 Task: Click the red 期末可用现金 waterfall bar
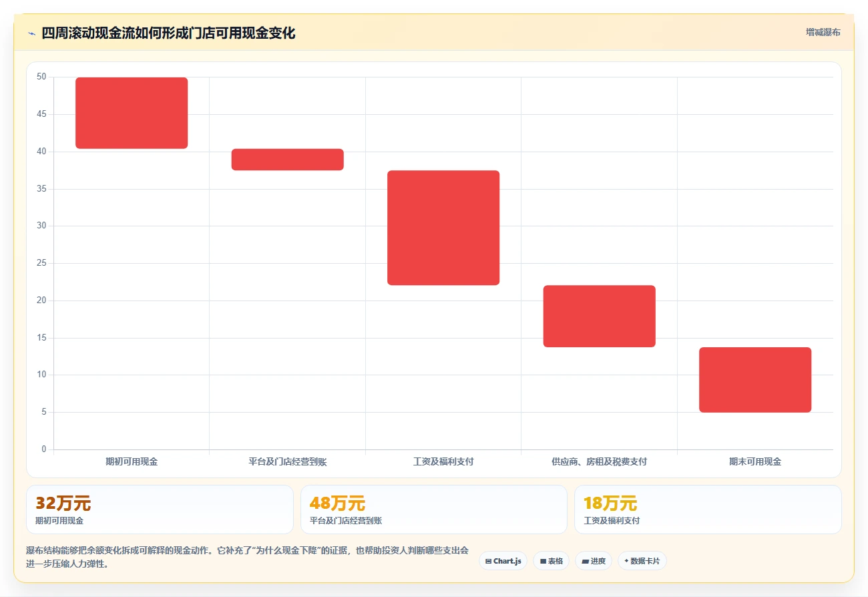click(755, 380)
